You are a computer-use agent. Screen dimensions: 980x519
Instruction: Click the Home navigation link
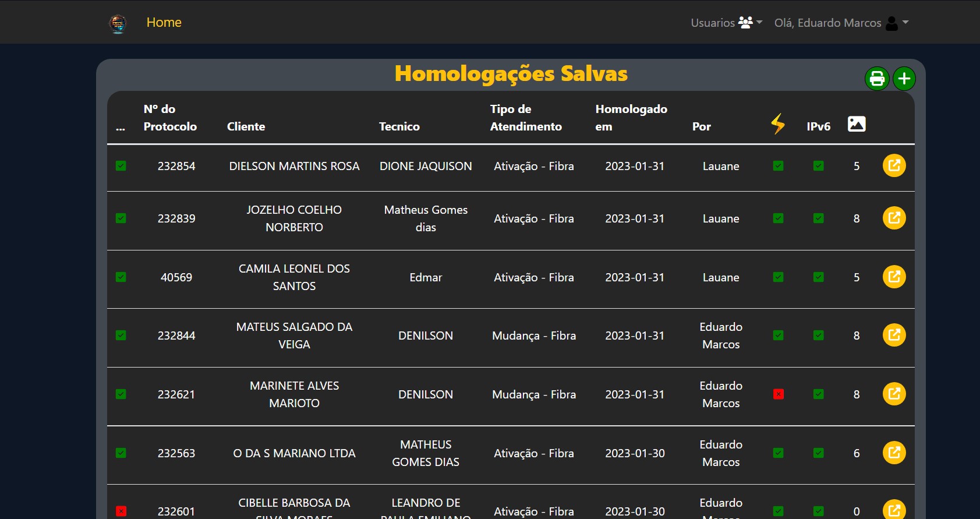click(164, 23)
